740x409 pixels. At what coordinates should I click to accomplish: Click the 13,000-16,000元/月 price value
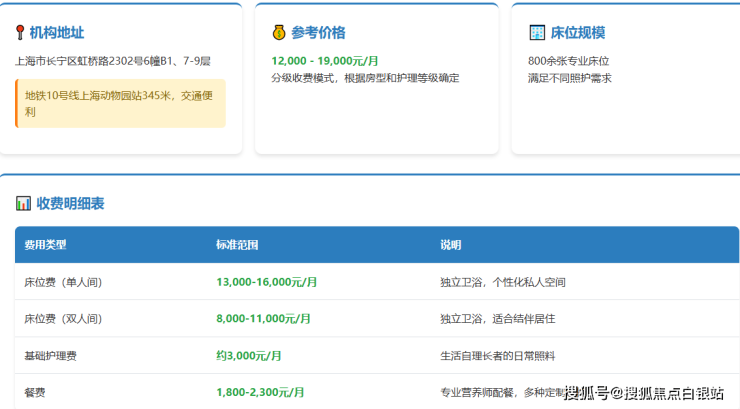(x=266, y=282)
